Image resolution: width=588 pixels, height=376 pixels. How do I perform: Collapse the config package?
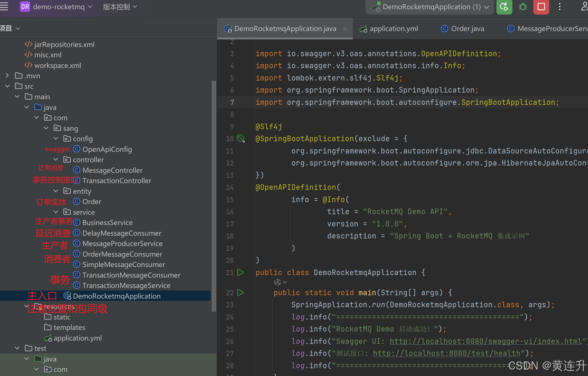click(x=56, y=138)
